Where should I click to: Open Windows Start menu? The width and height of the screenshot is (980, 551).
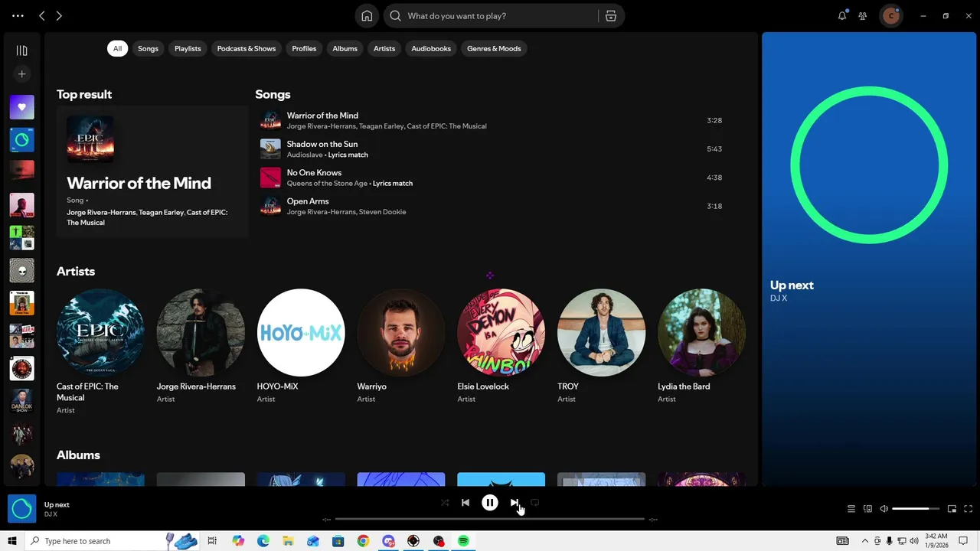12,541
